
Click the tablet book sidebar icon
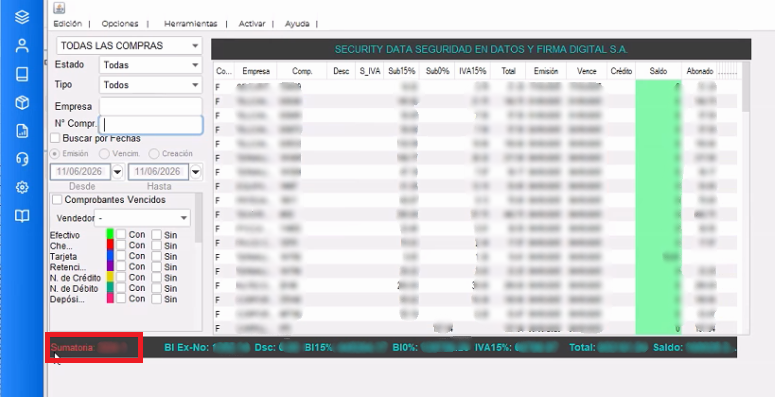22,74
